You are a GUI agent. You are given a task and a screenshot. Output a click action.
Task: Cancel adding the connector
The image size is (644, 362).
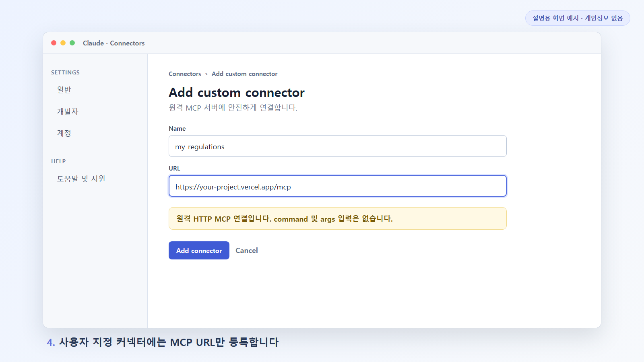[246, 250]
